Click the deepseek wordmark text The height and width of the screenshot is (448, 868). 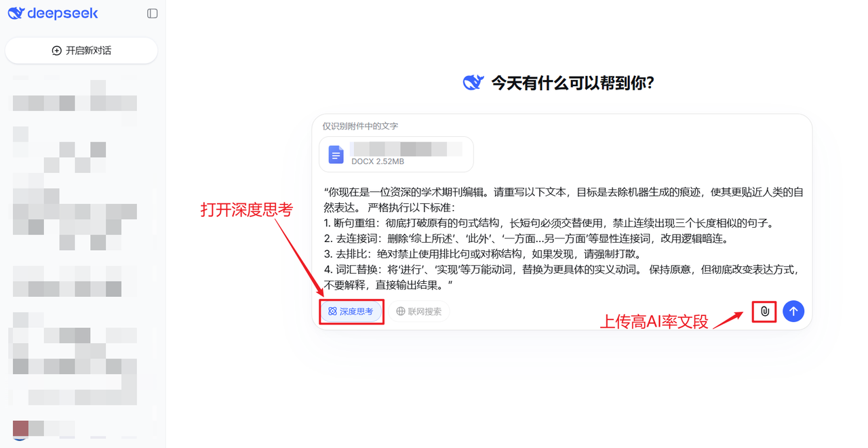[x=63, y=14]
